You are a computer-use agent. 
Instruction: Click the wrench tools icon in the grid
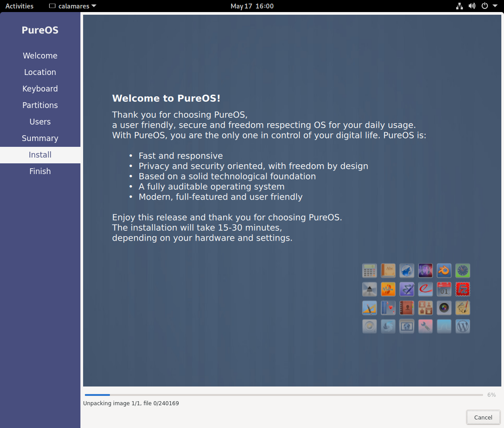(x=425, y=326)
